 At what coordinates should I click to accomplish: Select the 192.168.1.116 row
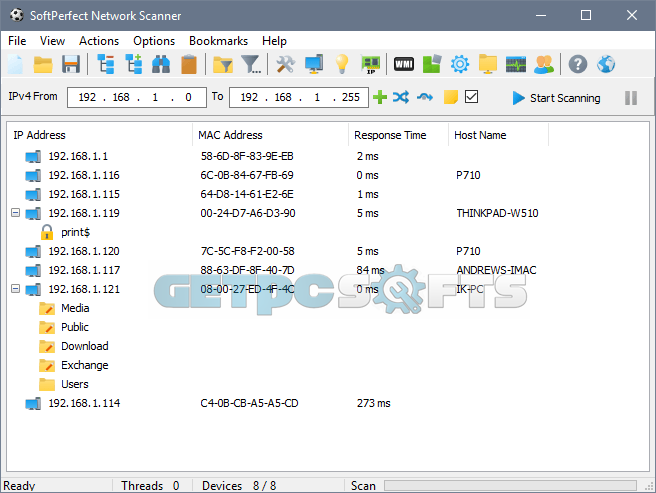click(327, 175)
